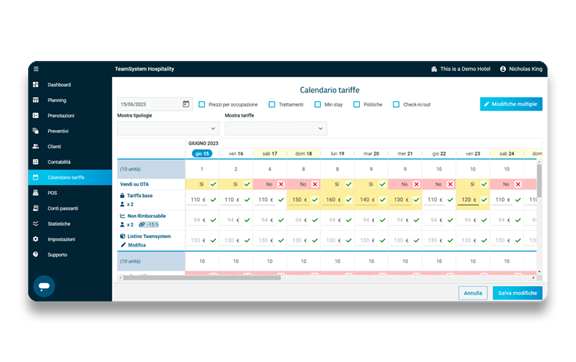Viewport: 576px width, 362px height.
Task: Click Tariffa base rate label
Action: tap(140, 196)
